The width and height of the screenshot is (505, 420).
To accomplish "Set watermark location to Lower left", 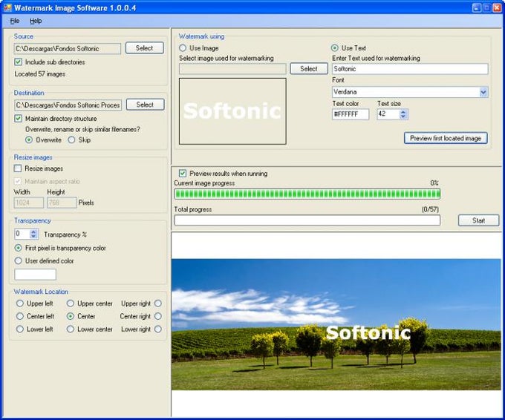I will (x=20, y=329).
